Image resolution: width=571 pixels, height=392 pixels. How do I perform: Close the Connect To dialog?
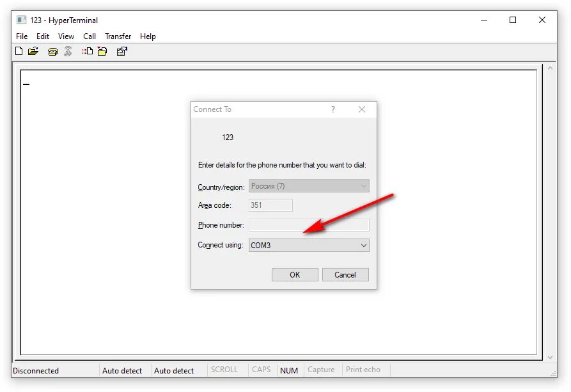(362, 109)
